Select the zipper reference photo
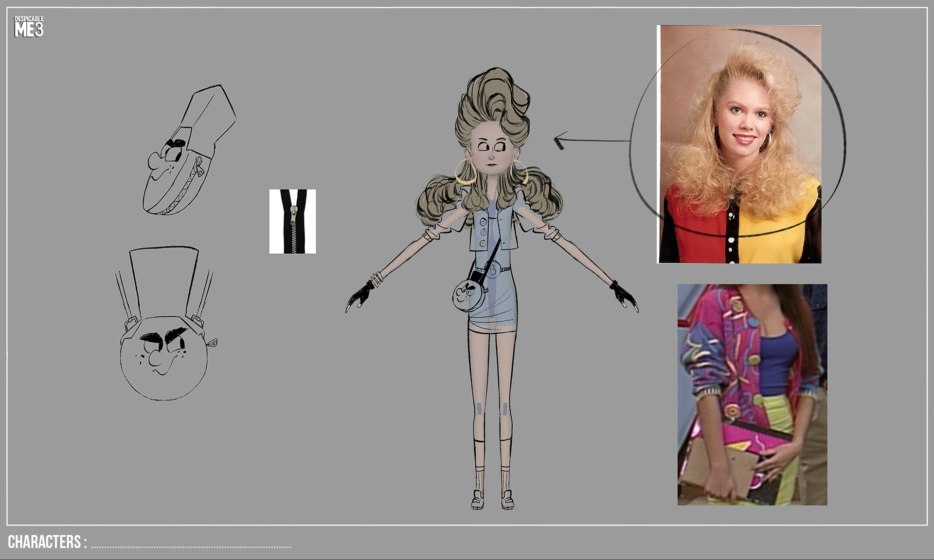Image resolution: width=934 pixels, height=560 pixels. (x=292, y=221)
